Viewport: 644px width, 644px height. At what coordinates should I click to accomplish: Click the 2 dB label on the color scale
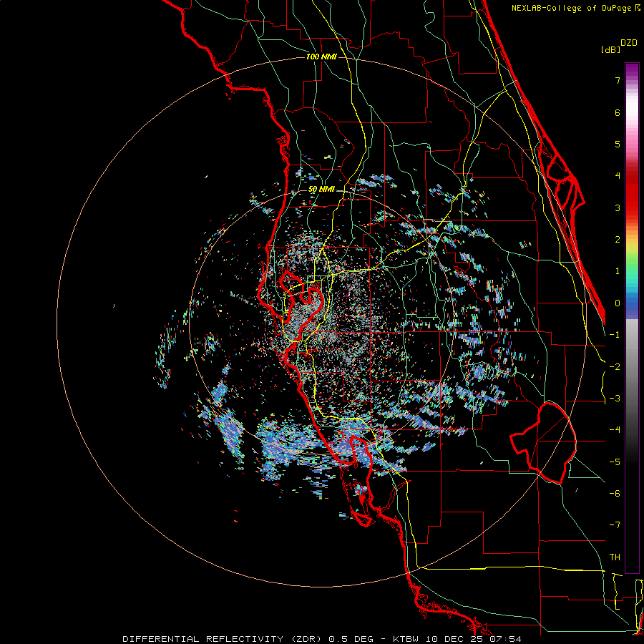pyautogui.click(x=618, y=240)
